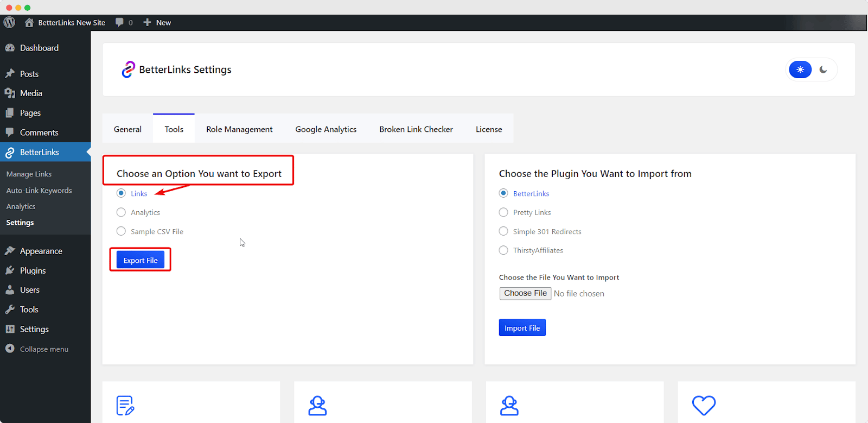
Task: Select the Sample CSV File radio option
Action: point(121,231)
